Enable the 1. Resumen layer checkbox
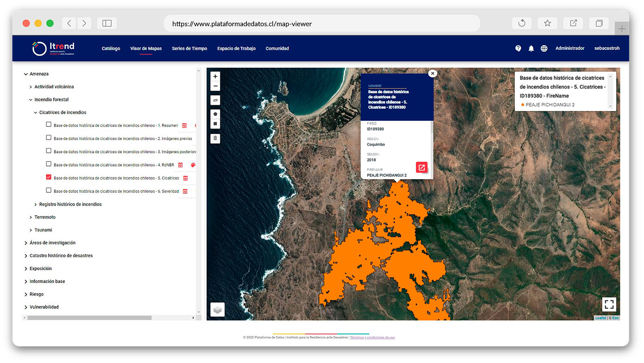This screenshot has width=644, height=363. point(49,125)
